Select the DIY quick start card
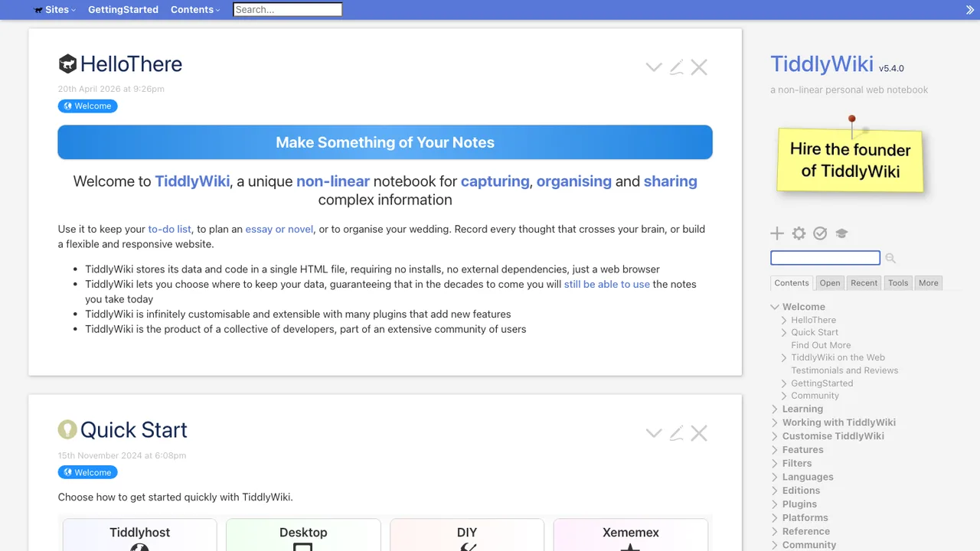This screenshot has width=980, height=551. 467,535
